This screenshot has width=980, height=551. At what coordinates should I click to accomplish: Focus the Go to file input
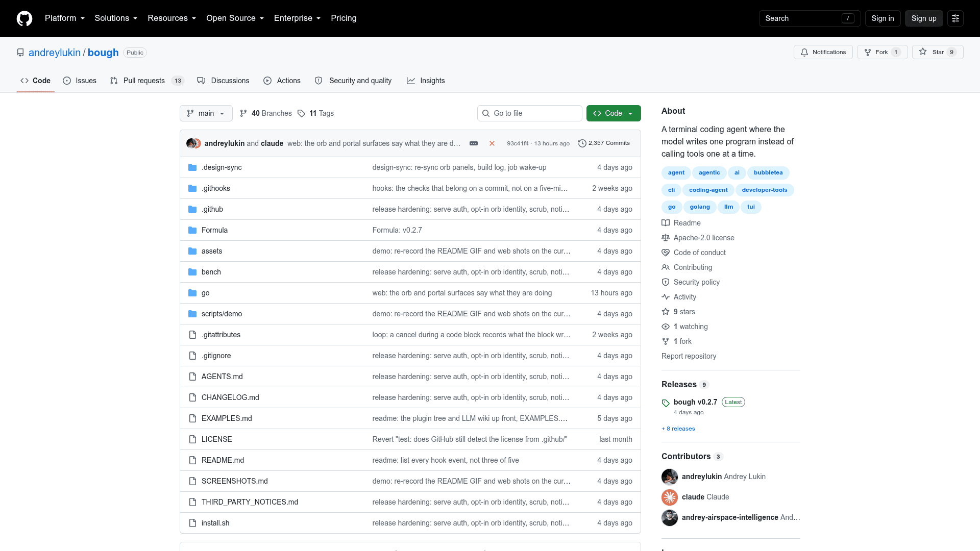click(530, 113)
